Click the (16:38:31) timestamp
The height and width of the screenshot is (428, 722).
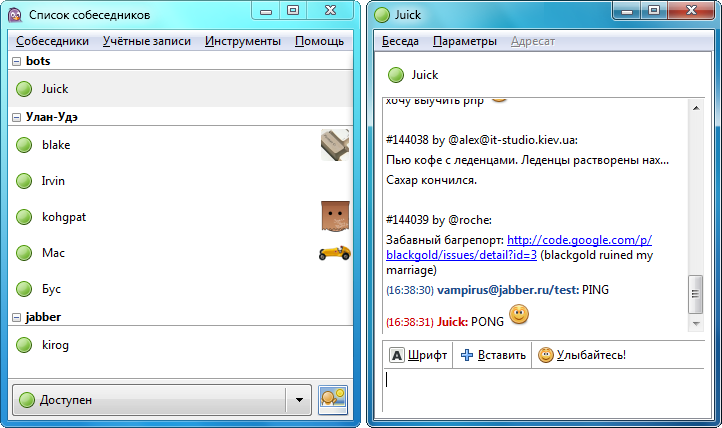coord(410,322)
